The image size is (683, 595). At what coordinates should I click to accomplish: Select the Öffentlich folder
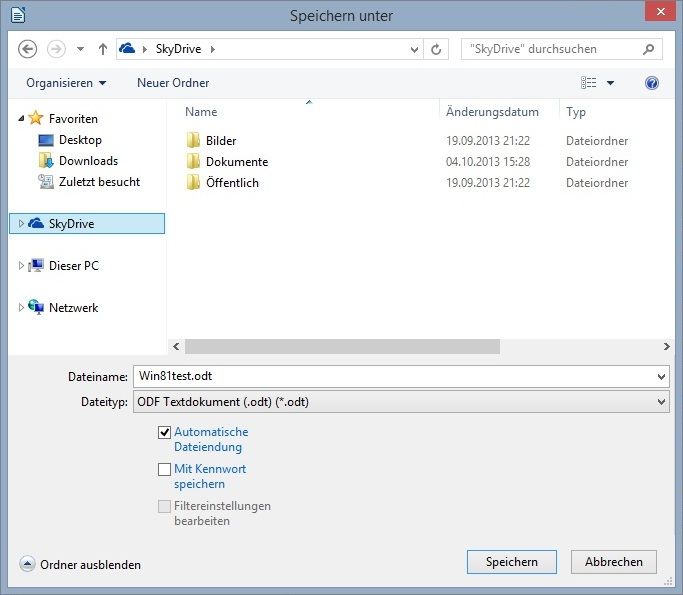click(231, 183)
